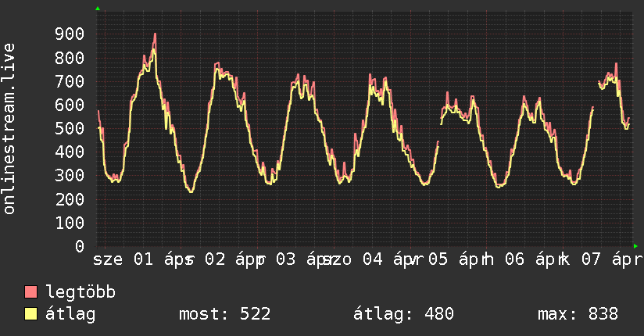Viewport: 644px width, 336px height.
Task: Click the yellow átlag legend color swatch
Action: (30, 314)
